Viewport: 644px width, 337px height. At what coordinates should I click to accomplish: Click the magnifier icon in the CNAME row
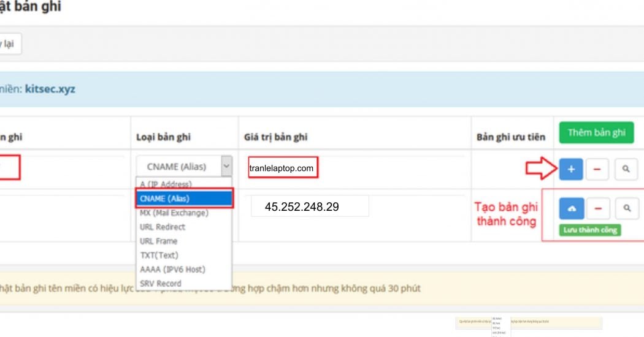tap(626, 169)
